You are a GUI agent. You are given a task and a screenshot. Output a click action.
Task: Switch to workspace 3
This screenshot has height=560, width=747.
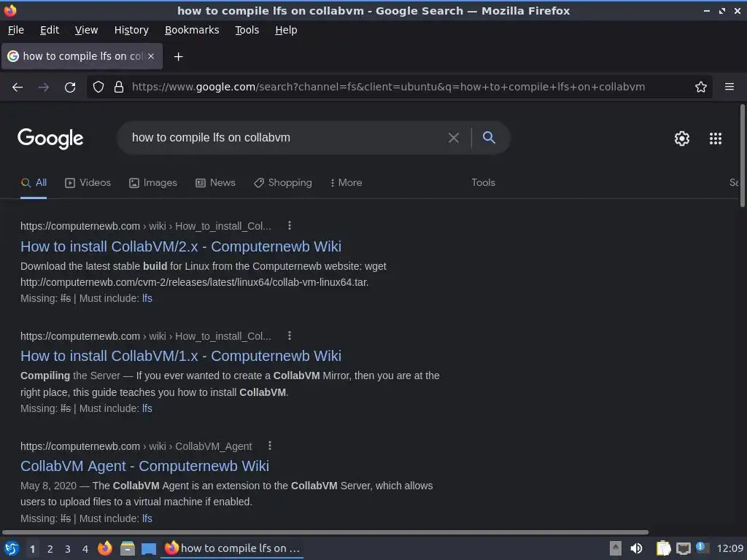[x=68, y=549]
